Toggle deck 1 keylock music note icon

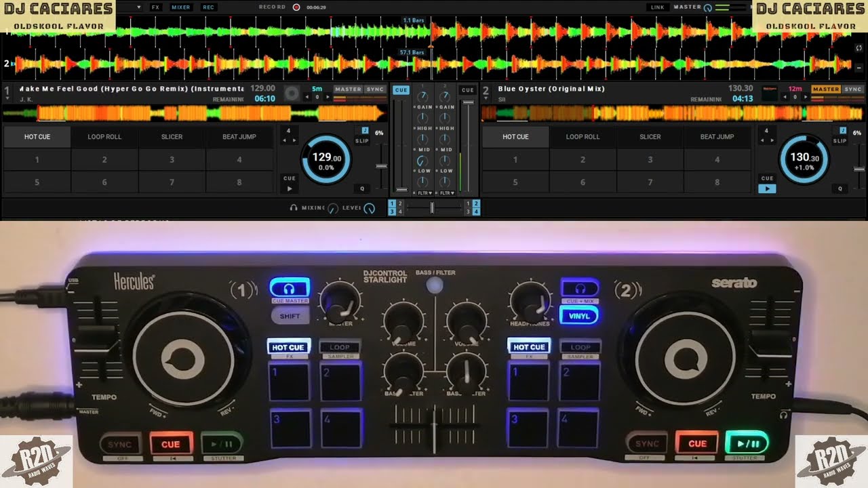[x=366, y=131]
